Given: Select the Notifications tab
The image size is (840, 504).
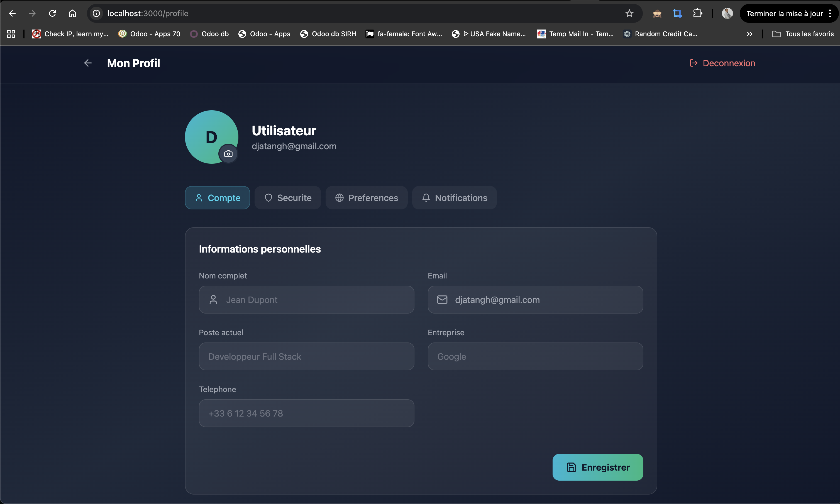Looking at the screenshot, I should tap(454, 198).
